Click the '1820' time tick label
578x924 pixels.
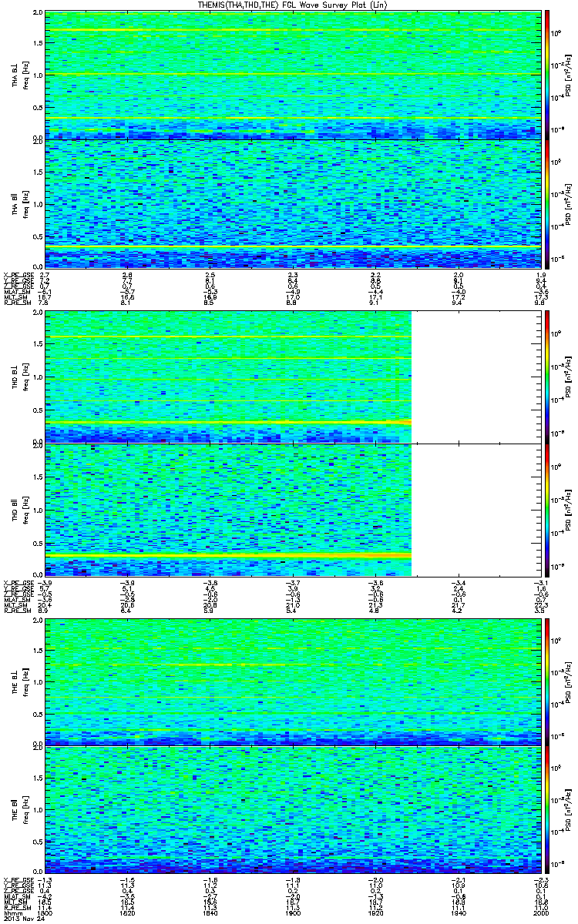point(129,913)
